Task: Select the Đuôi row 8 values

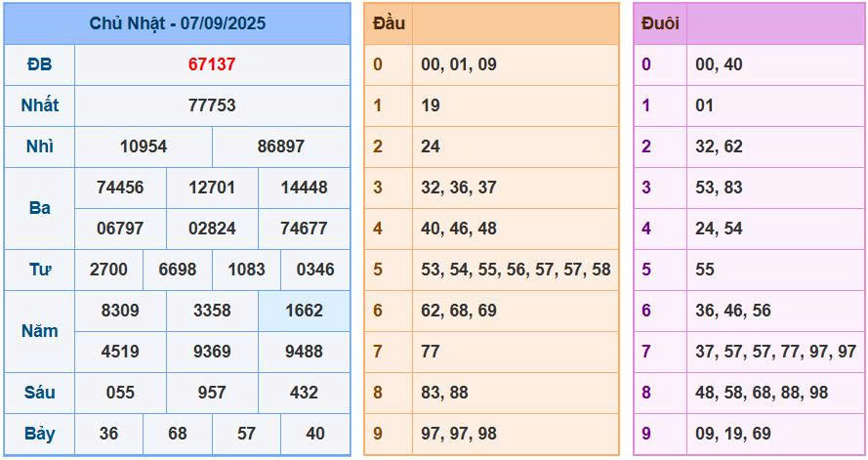Action: click(762, 393)
